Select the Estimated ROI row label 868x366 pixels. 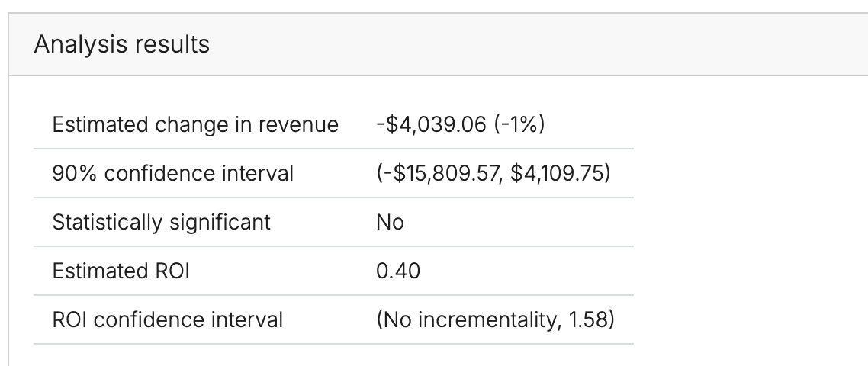[121, 271]
